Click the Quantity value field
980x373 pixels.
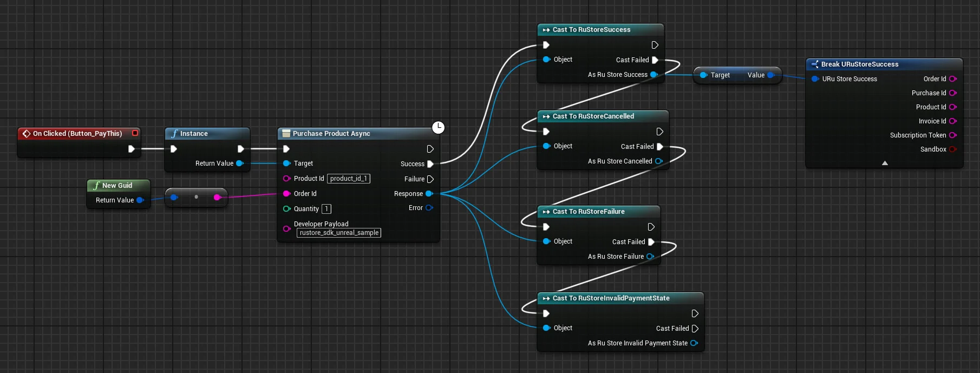326,209
